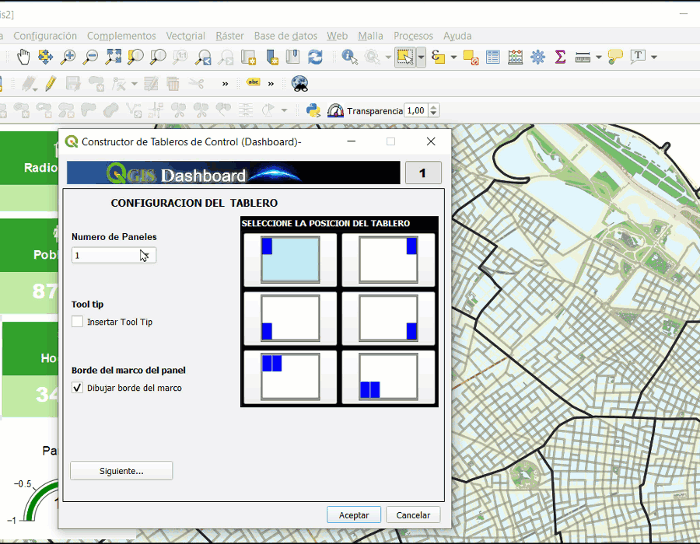Click the binoculars search icon
Screen dimensions: 700x544
coord(299,83)
